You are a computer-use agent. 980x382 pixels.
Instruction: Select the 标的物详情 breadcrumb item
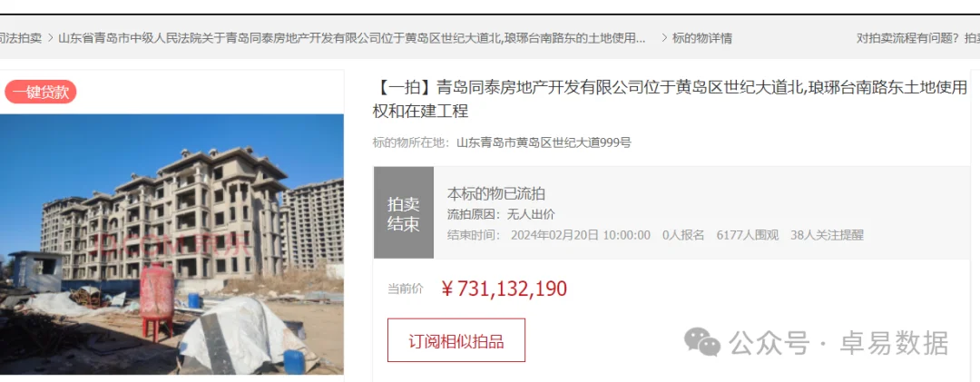[x=701, y=38]
